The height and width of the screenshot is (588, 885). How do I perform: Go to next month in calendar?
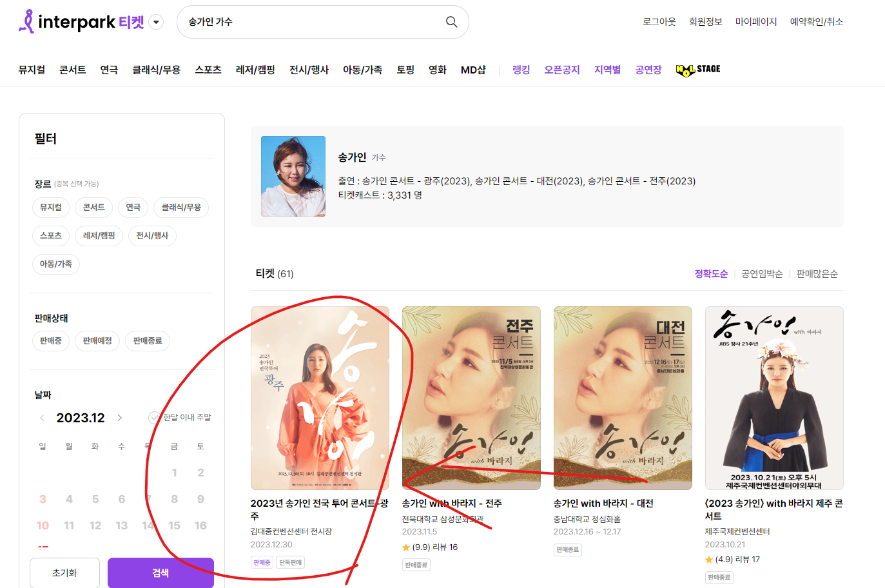coord(120,418)
